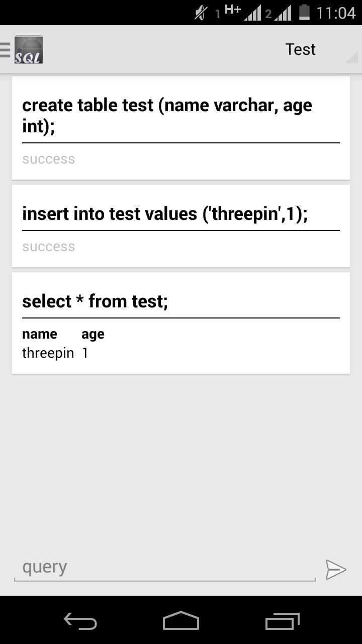Screen dimensions: 362x644
Task: Expand the create table result card
Action: point(181,128)
